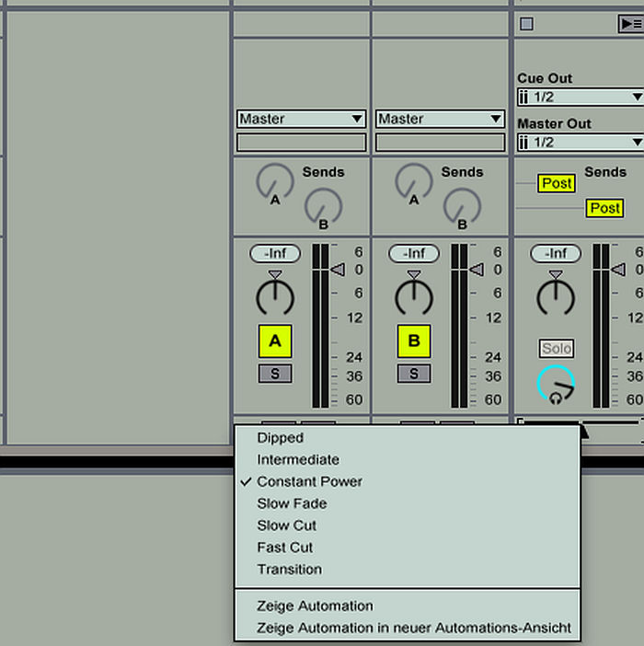This screenshot has width=644, height=646.
Task: Toggle the yellow track A activator
Action: (x=274, y=342)
